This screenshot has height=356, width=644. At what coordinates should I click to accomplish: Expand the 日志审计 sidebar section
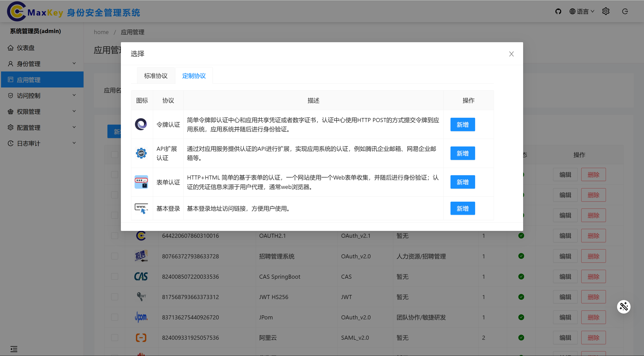coord(42,143)
